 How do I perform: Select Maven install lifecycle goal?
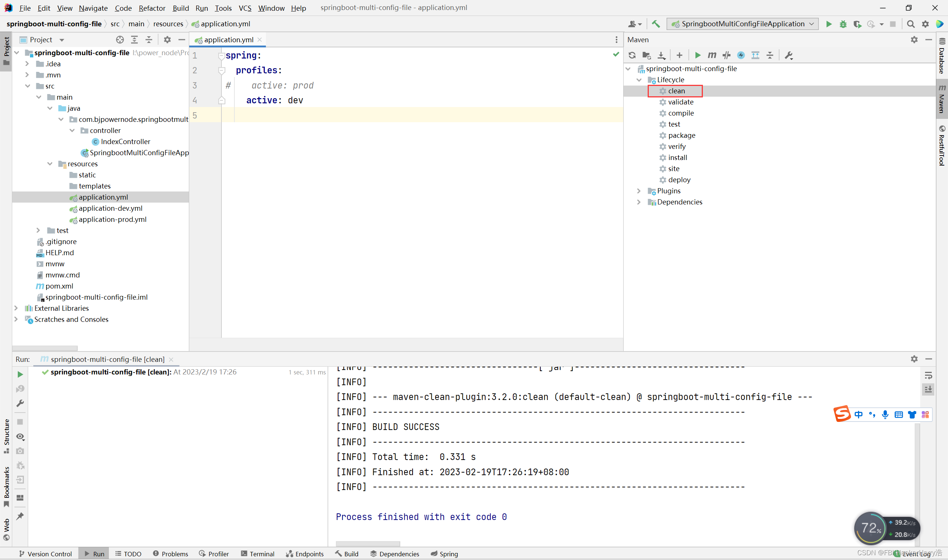click(x=677, y=157)
